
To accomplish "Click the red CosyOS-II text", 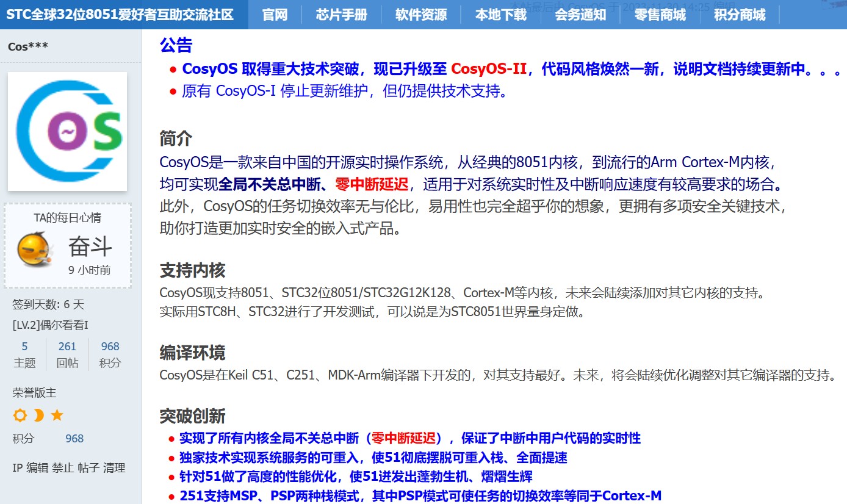I will [x=489, y=69].
